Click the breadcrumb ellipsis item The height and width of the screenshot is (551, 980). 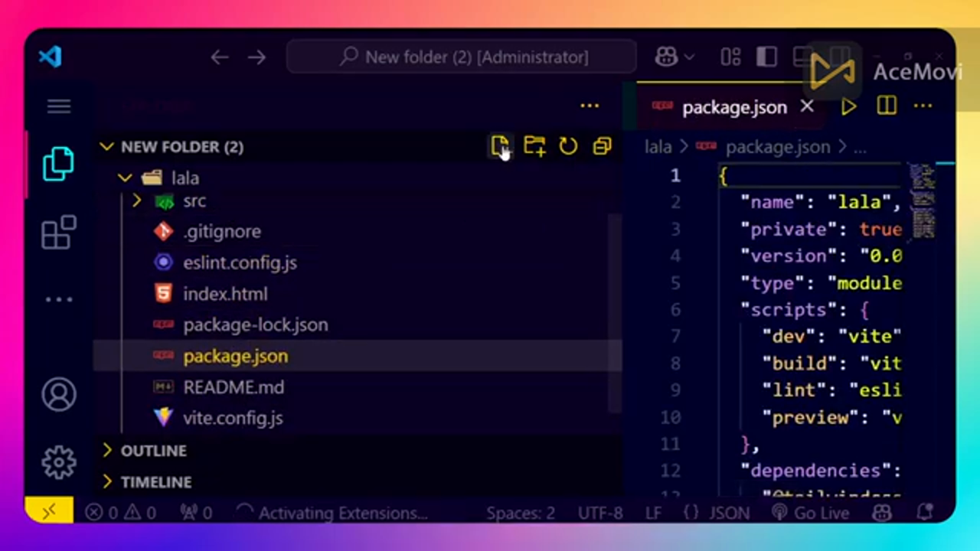point(860,148)
